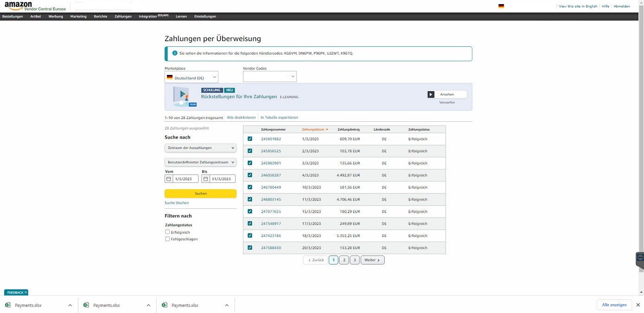Open the Berichte menu item
This screenshot has height=313, width=644.
(100, 16)
